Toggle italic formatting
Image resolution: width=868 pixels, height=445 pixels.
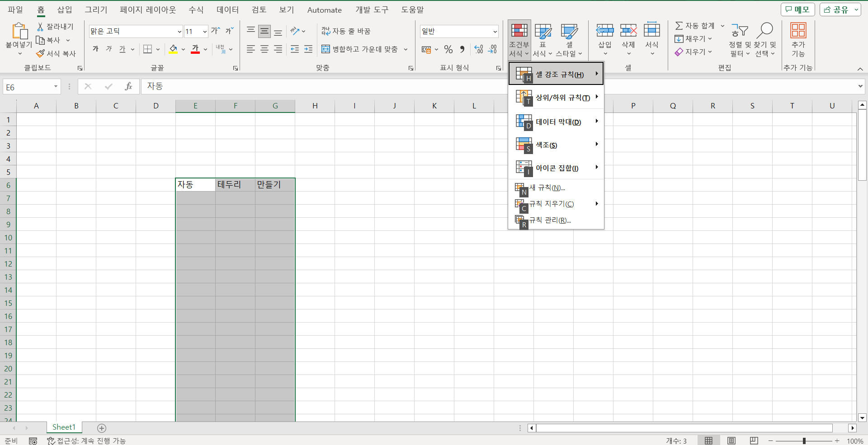pyautogui.click(x=109, y=49)
